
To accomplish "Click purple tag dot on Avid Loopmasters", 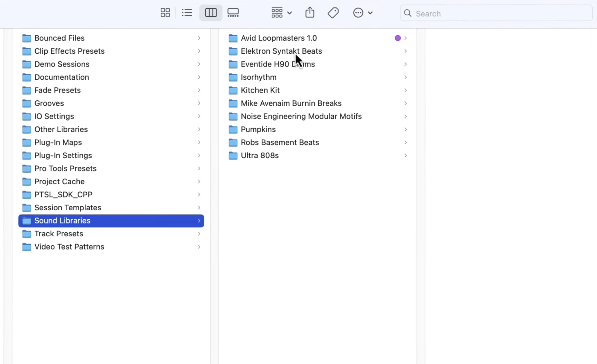I will (397, 38).
